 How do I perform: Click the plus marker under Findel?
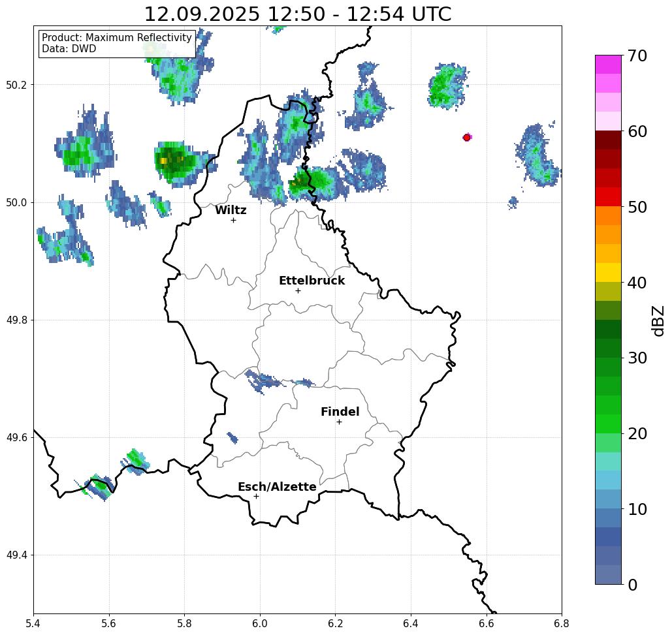click(x=339, y=422)
